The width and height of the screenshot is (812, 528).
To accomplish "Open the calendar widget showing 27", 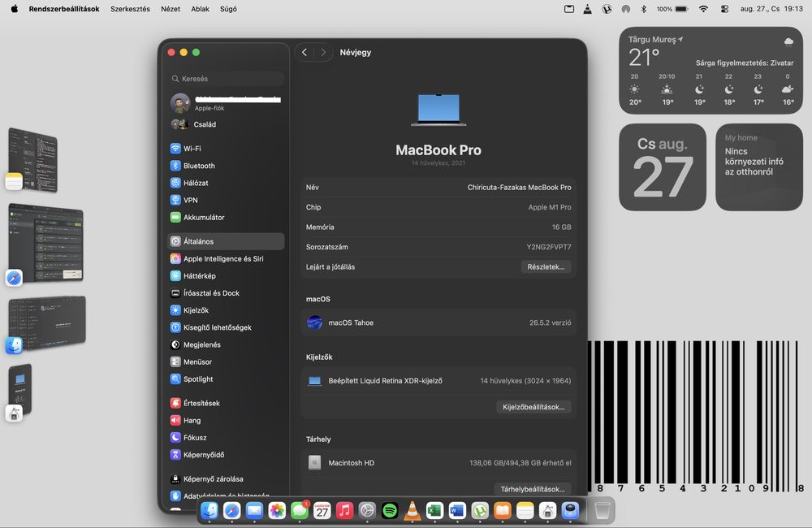I will 663,167.
